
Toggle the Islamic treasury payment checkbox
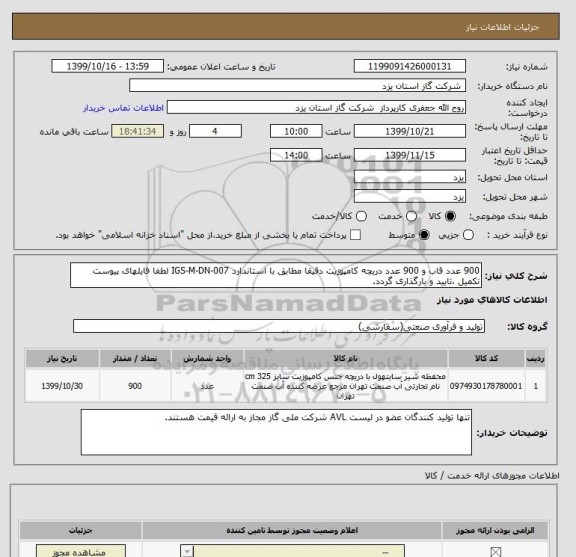point(355,235)
